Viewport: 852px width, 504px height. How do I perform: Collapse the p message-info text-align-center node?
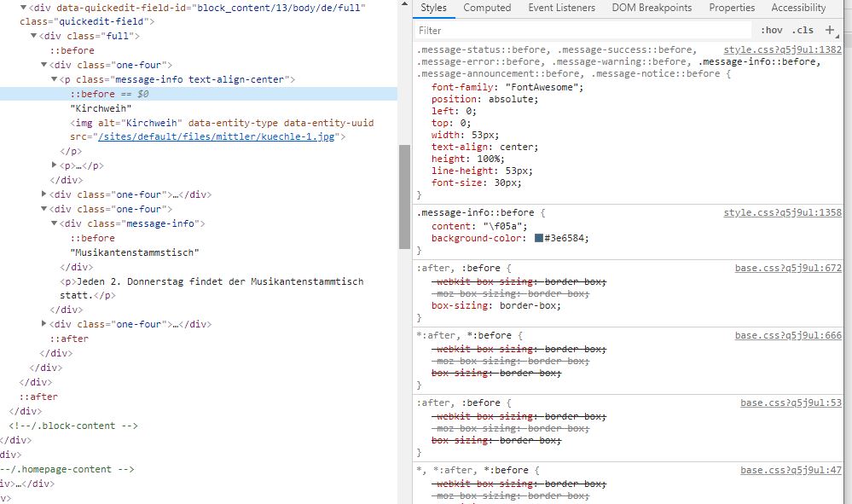(55, 79)
